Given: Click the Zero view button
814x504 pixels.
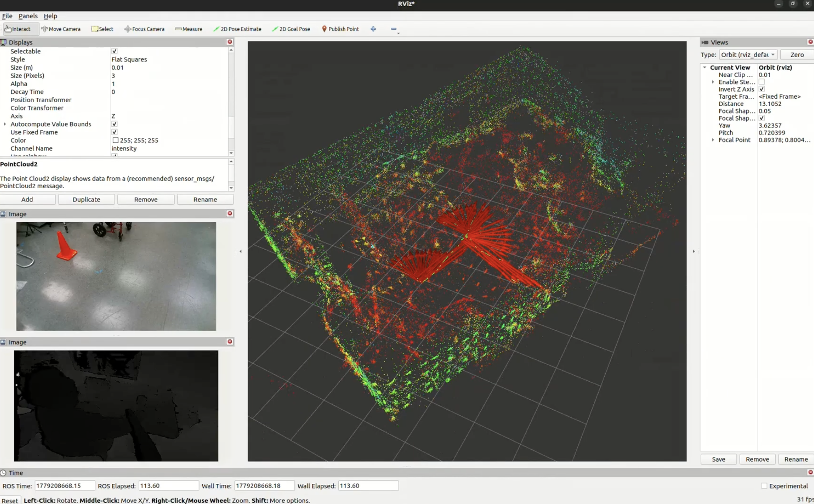Looking at the screenshot, I should point(797,55).
